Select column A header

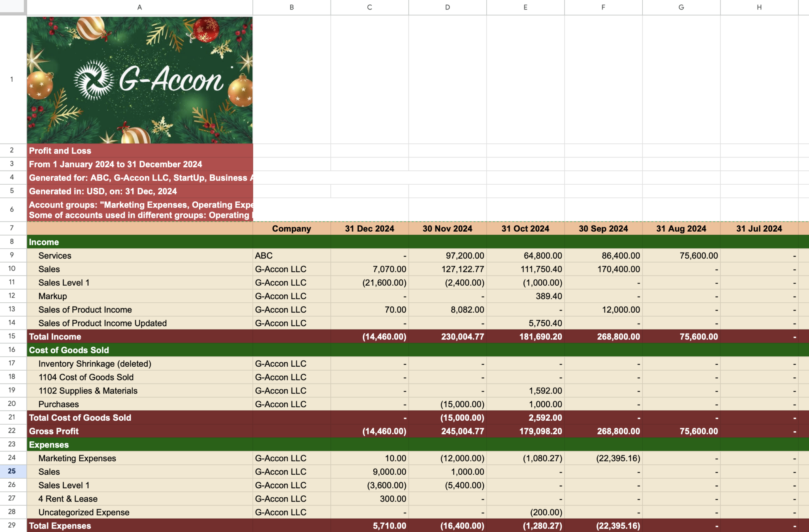140,7
